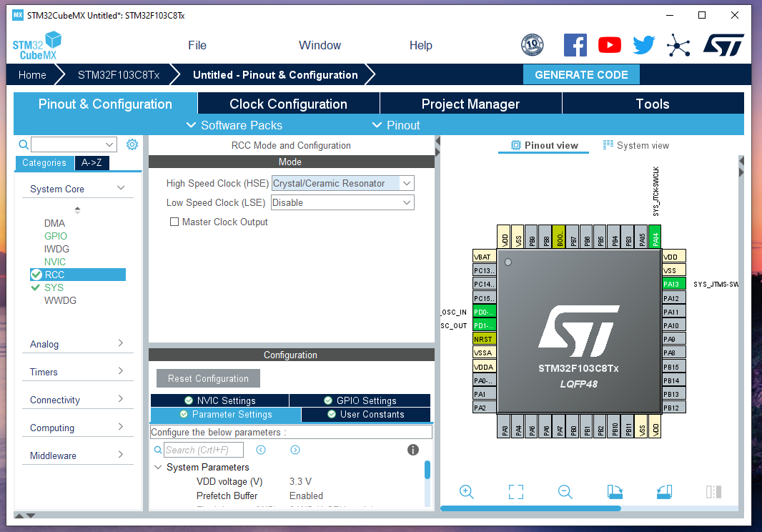Collapse the System Core category
The width and height of the screenshot is (762, 532).
click(x=121, y=188)
